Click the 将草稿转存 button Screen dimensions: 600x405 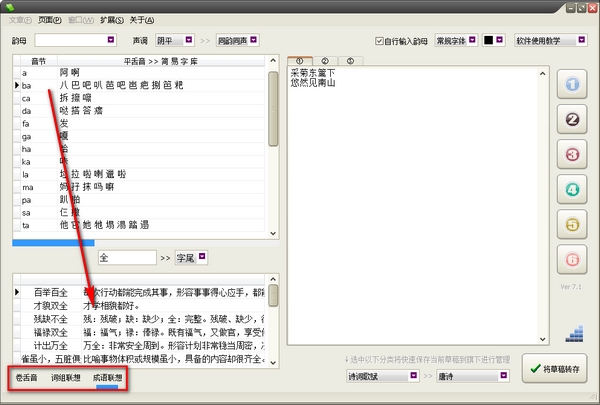tap(554, 369)
